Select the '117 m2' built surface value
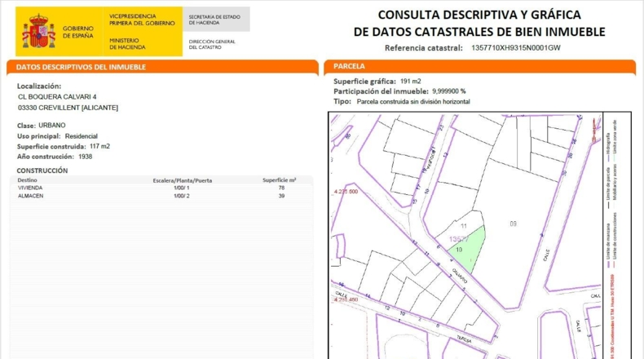 point(99,146)
